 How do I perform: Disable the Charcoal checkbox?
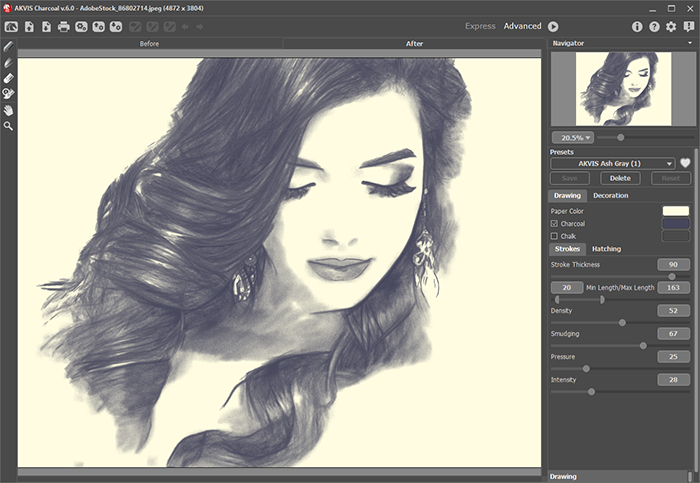coord(555,224)
